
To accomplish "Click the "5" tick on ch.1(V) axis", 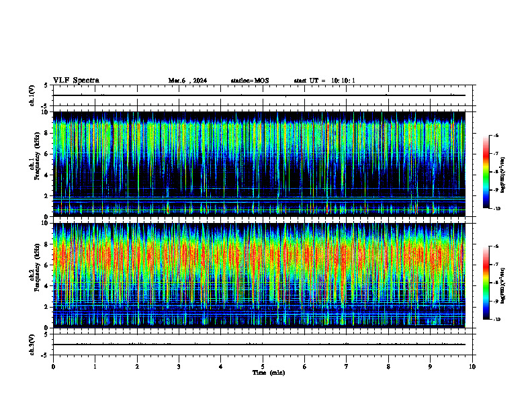I will (x=46, y=85).
